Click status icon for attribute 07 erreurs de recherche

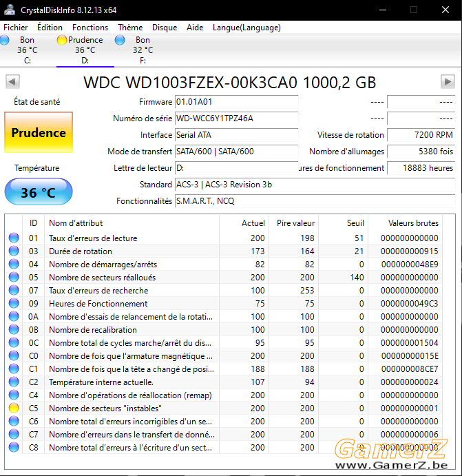click(x=14, y=290)
